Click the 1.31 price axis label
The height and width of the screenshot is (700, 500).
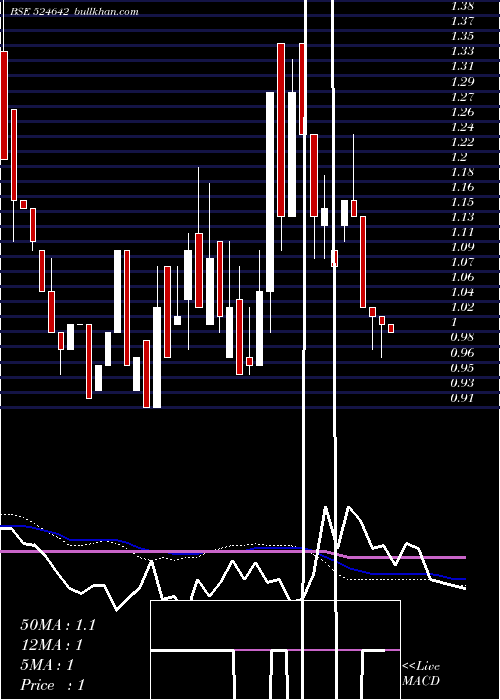pos(462,67)
